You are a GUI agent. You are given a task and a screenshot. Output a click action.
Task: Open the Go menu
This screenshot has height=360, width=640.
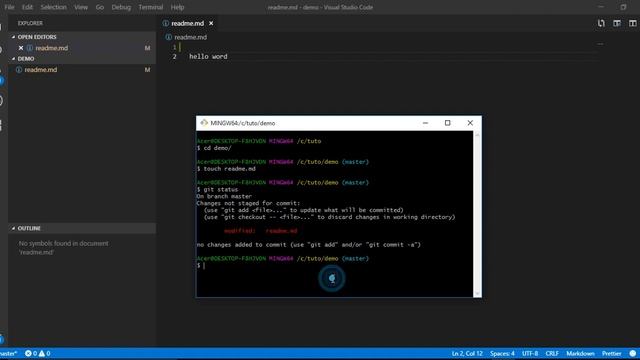(x=100, y=7)
